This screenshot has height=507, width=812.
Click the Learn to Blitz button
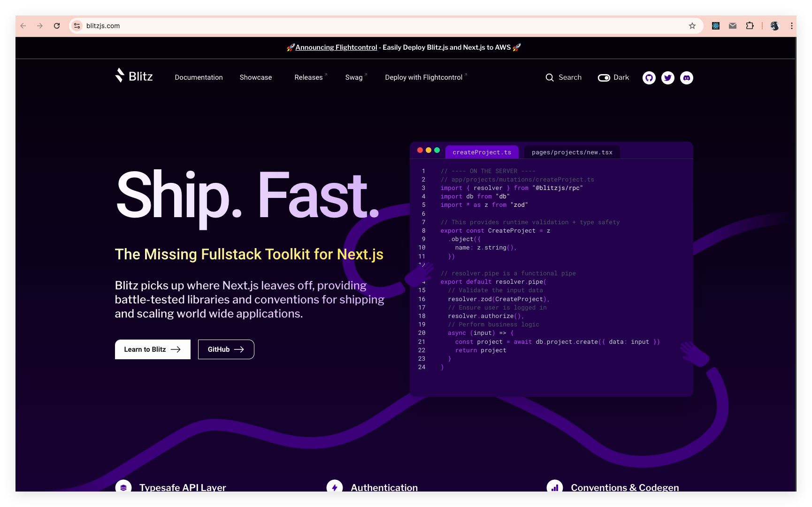click(x=153, y=349)
